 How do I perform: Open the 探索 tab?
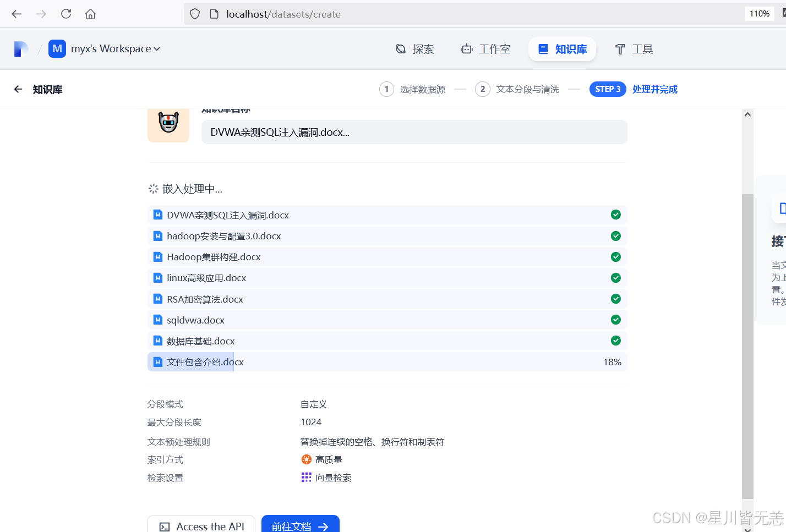pyautogui.click(x=415, y=49)
